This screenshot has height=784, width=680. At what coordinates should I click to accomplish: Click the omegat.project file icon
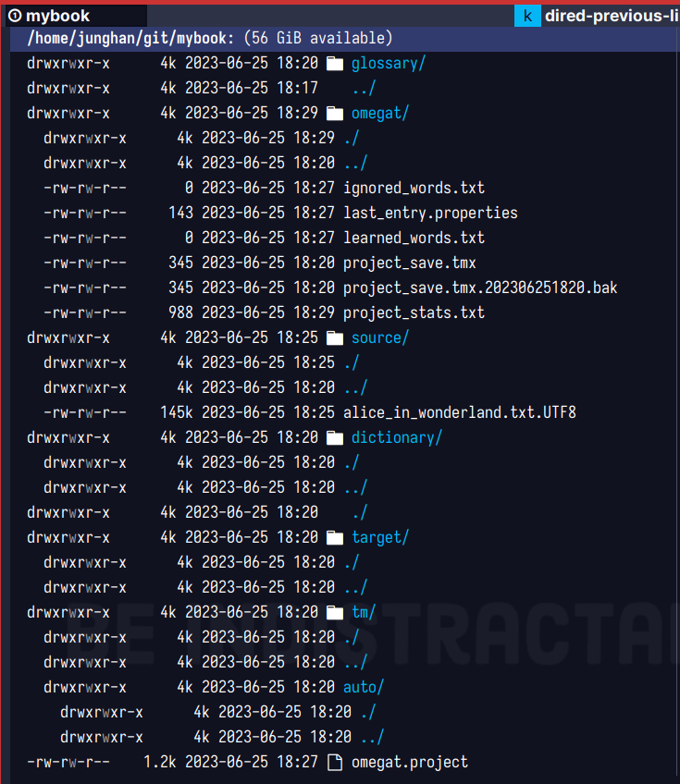tap(334, 762)
